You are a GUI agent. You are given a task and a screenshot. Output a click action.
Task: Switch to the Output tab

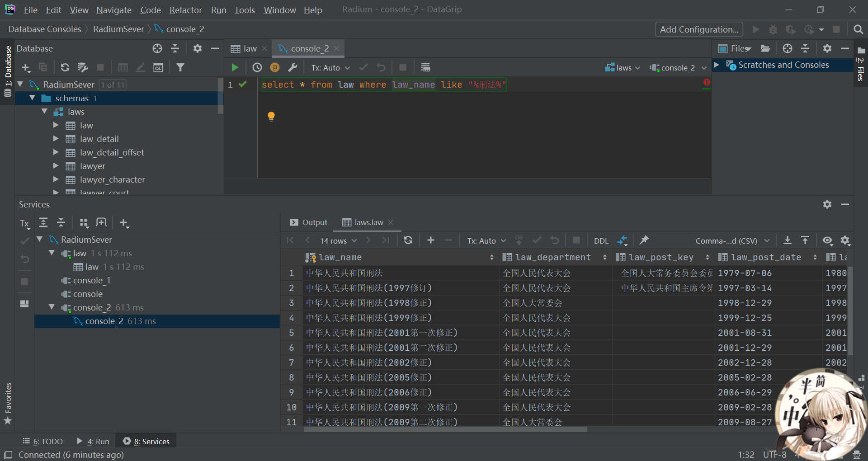click(x=309, y=222)
